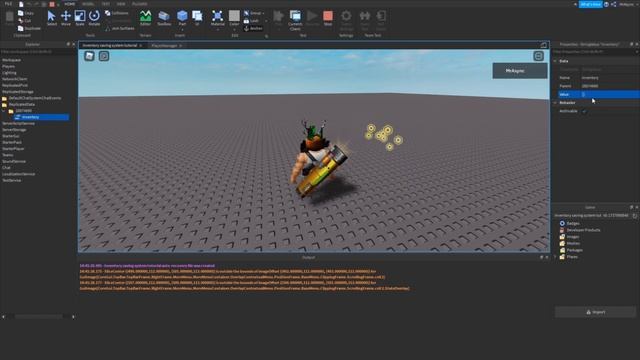This screenshot has width=640, height=360.
Task: Switch to the TEST ribbon tab
Action: point(105,4)
